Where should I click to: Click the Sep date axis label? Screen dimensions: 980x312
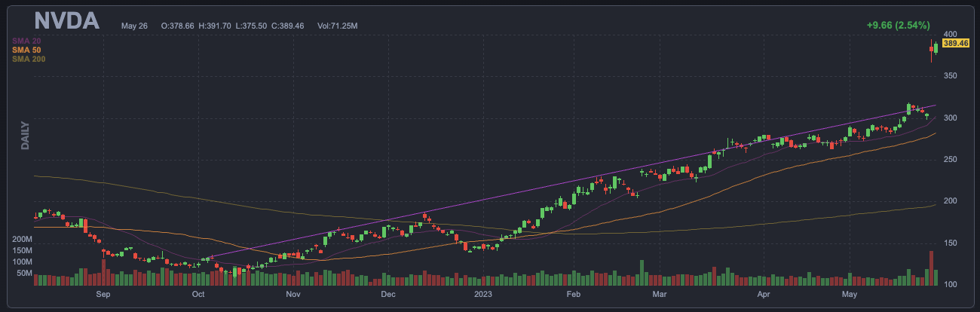click(103, 295)
